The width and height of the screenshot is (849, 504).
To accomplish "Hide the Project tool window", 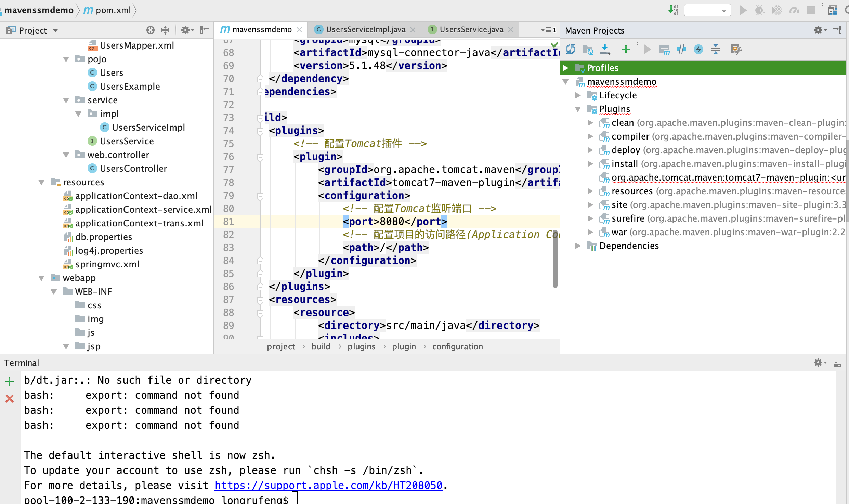I will pyautogui.click(x=204, y=30).
